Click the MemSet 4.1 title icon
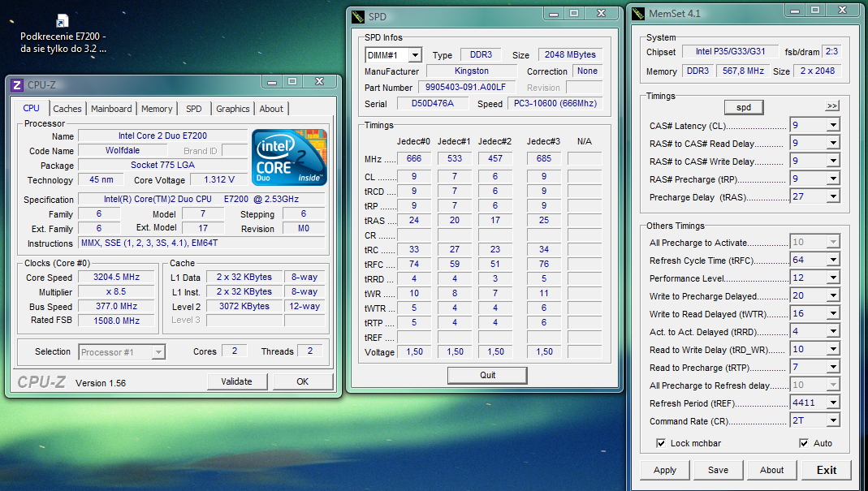 pyautogui.click(x=637, y=14)
